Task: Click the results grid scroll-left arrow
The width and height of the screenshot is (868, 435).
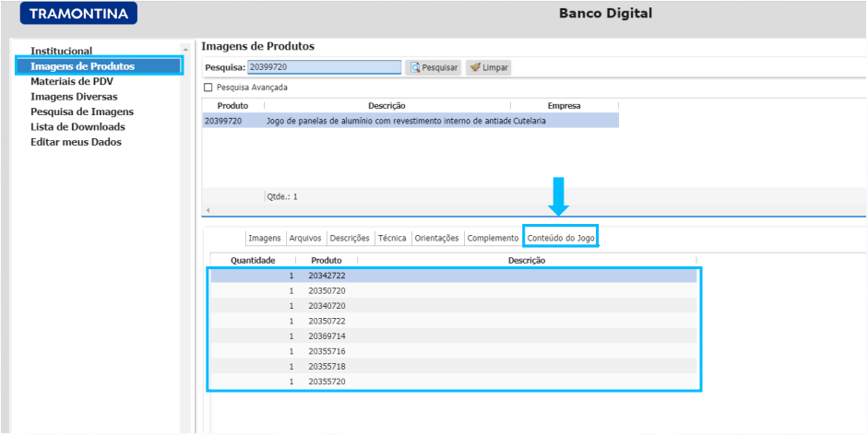Action: coord(208,211)
